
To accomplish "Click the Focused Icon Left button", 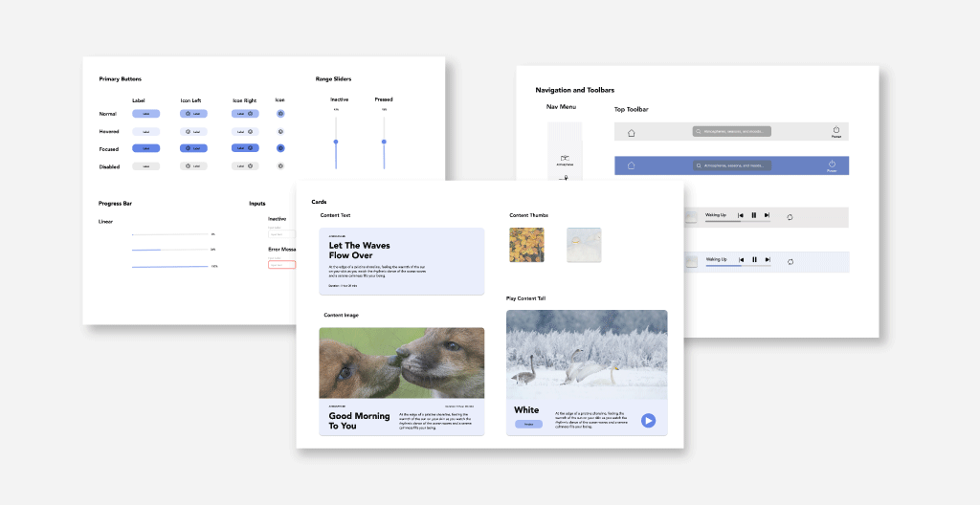I will pyautogui.click(x=194, y=148).
